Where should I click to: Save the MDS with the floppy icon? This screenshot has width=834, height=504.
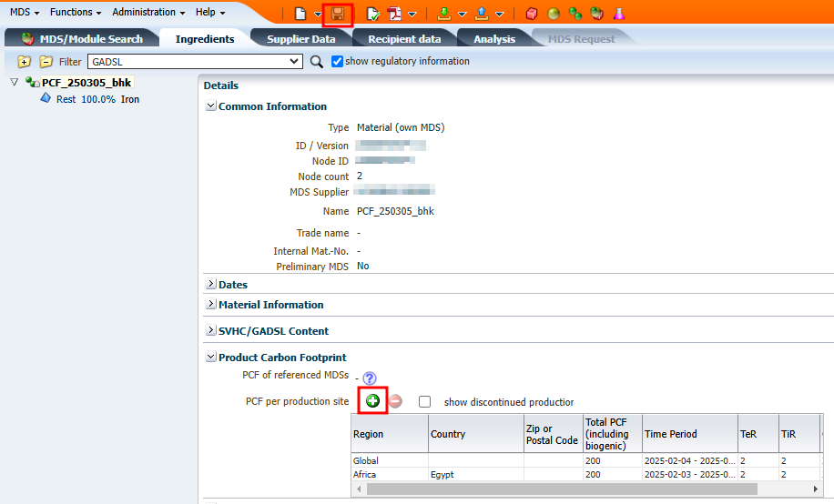coord(338,14)
